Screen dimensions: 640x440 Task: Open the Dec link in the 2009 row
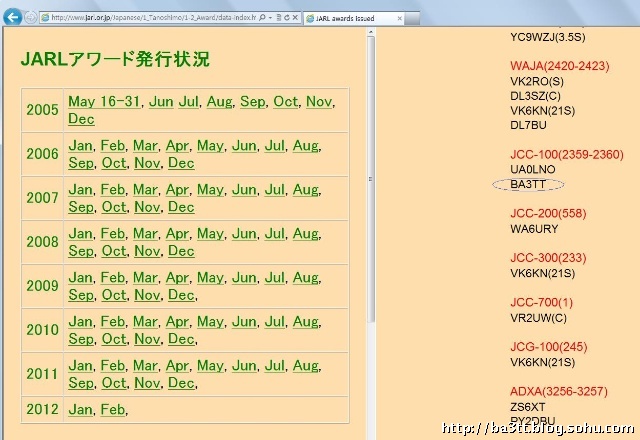pyautogui.click(x=181, y=295)
